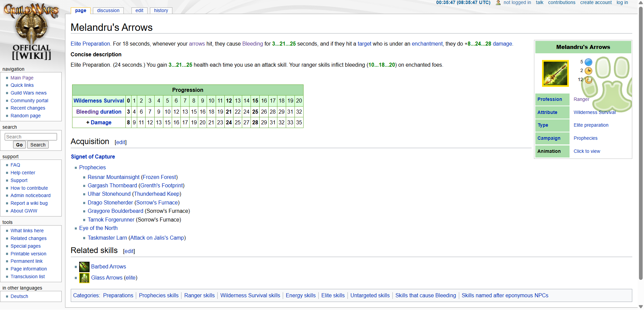Open Prophecies campaign link in infobox

[x=586, y=138]
